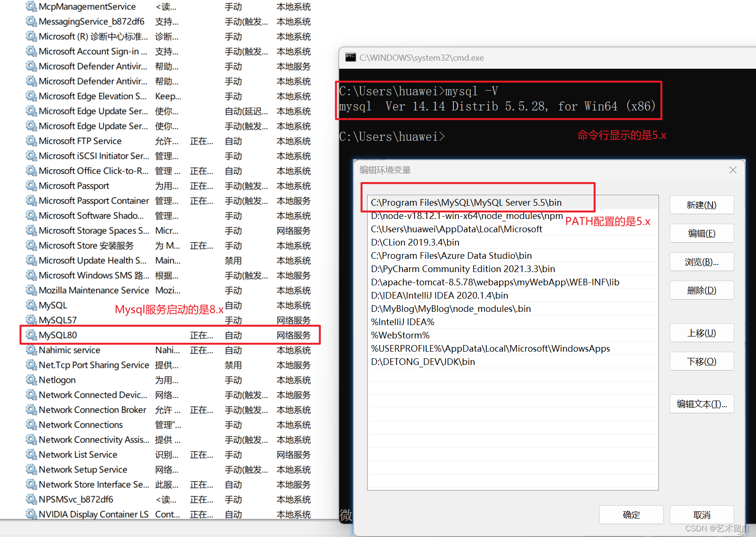This screenshot has height=537, width=756.
Task: Select the %IntelliJ IDEA% path entry
Action: click(513, 322)
